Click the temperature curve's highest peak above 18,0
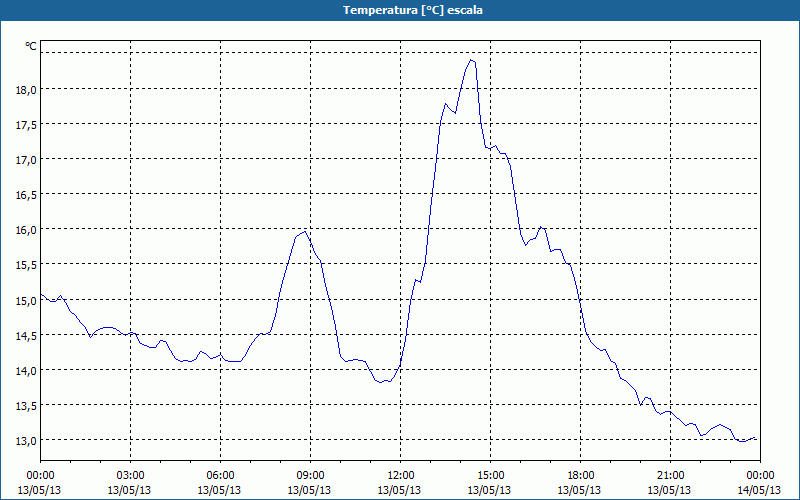This screenshot has height=500, width=800. (471, 60)
